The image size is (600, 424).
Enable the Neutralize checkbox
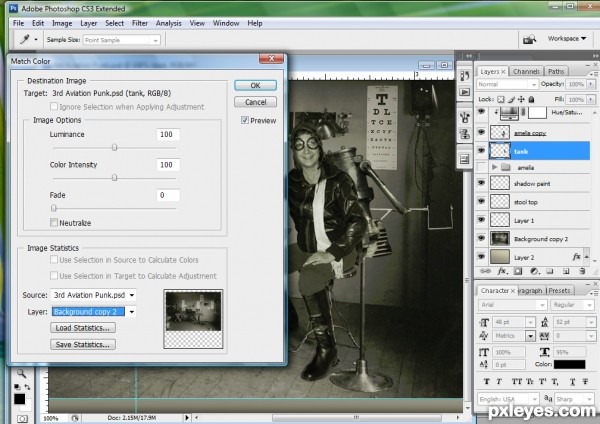point(54,222)
